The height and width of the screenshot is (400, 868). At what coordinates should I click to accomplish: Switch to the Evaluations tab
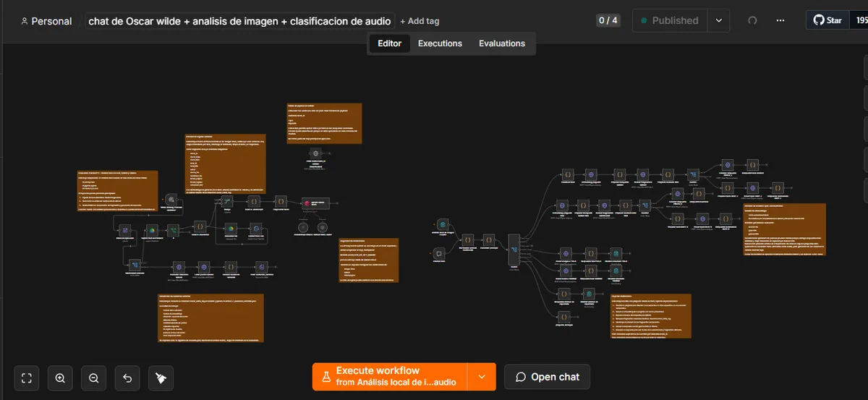point(502,43)
